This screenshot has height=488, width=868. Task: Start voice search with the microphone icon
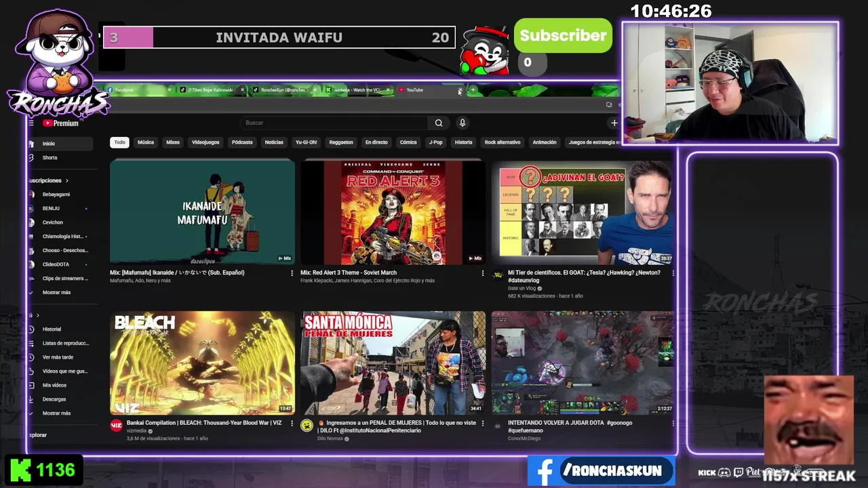point(462,123)
